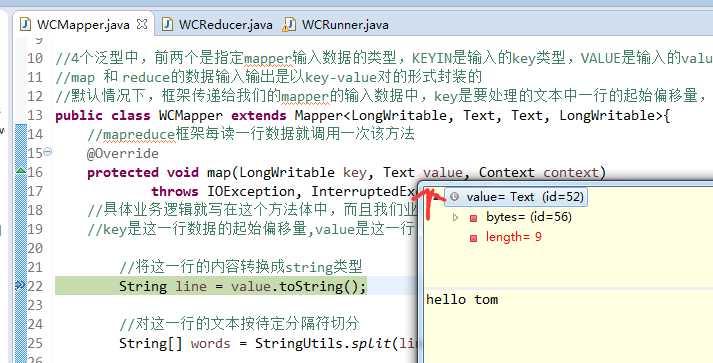Screen dimensions: 713x363
Task: Click the WCRunner.java warning file icon
Action: tap(288, 25)
